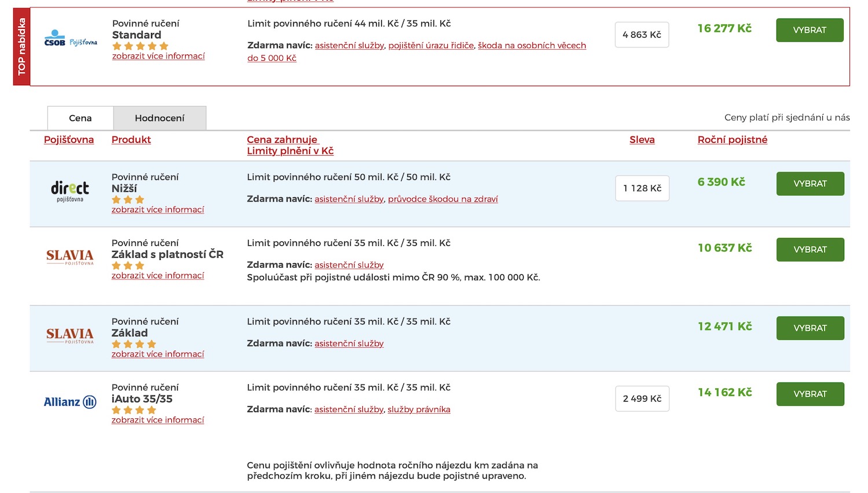The image size is (868, 493).
Task: Click the star rating under Direct Nižší
Action: pyautogui.click(x=128, y=200)
